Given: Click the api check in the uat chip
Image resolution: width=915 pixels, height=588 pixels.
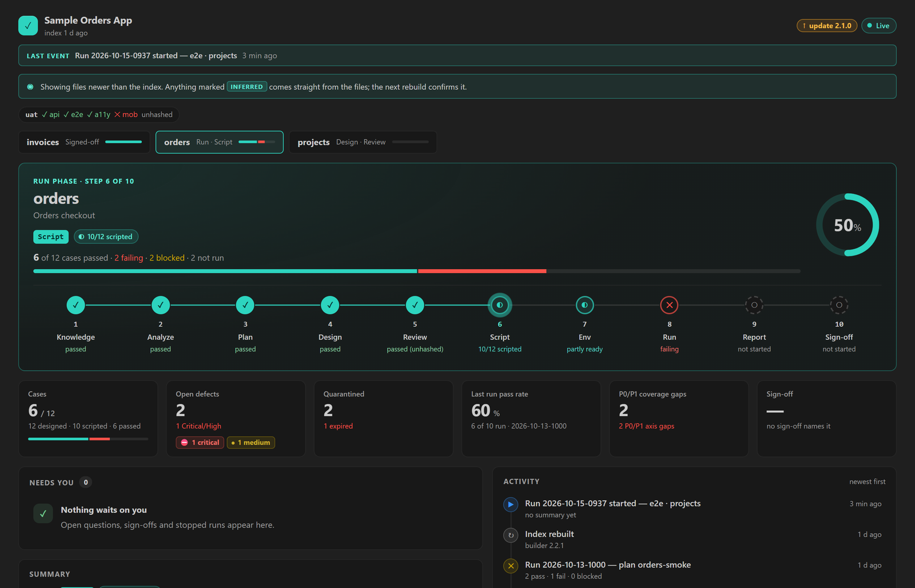Looking at the screenshot, I should (50, 115).
